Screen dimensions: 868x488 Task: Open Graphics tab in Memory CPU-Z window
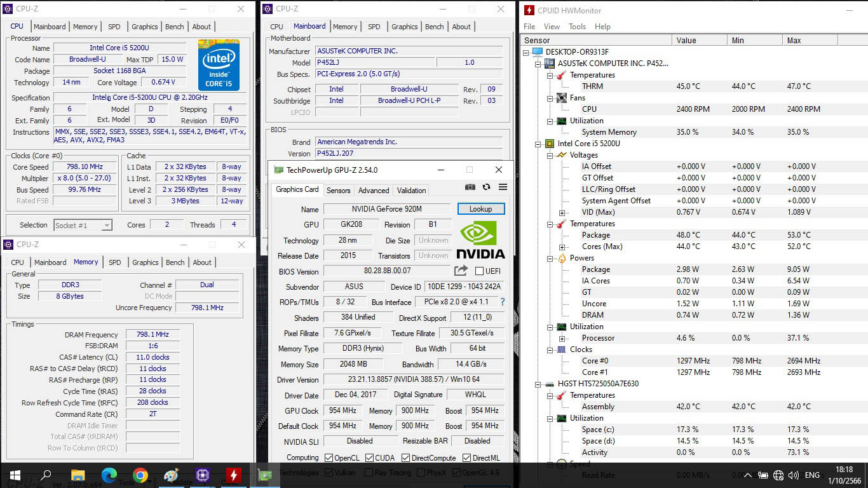[146, 262]
